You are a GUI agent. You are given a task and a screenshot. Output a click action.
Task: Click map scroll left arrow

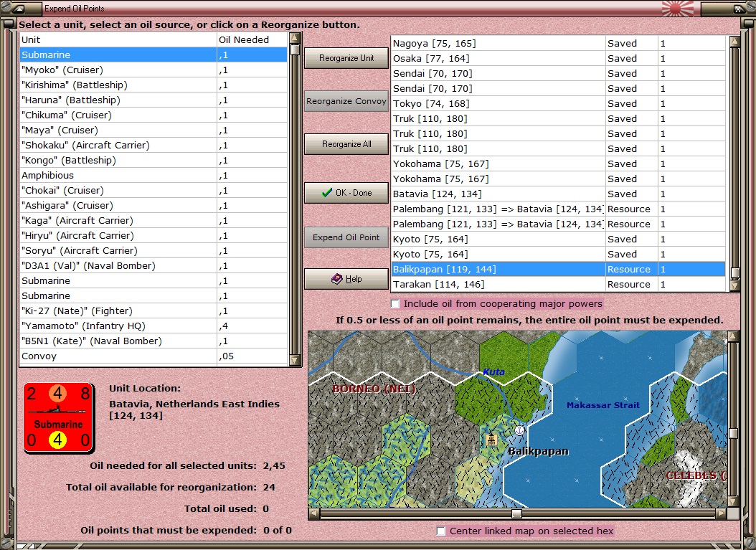(314, 513)
